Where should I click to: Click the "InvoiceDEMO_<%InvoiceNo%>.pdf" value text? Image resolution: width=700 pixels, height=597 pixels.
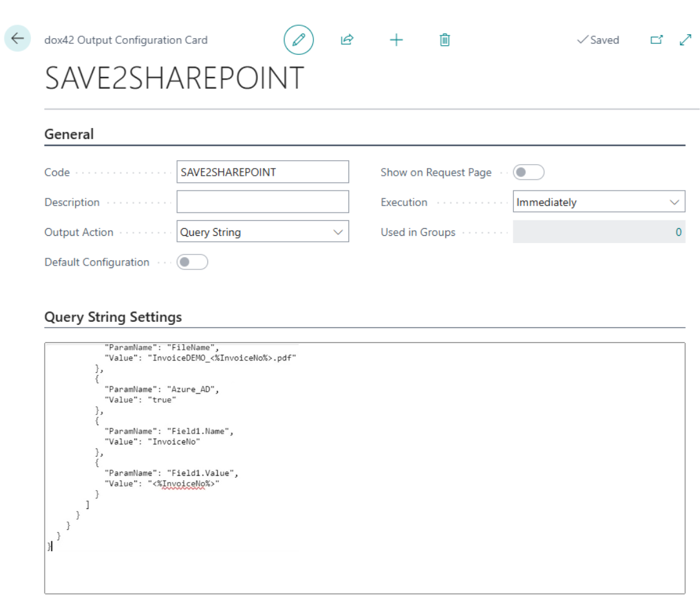tap(222, 358)
